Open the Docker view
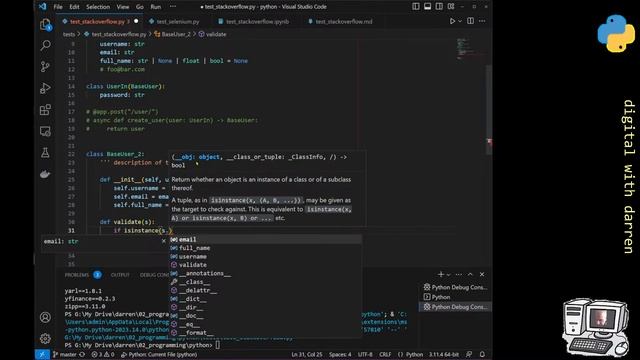 [45, 174]
